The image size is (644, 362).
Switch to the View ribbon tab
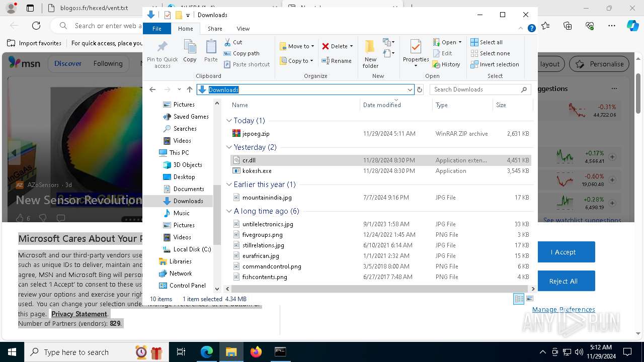[243, 29]
